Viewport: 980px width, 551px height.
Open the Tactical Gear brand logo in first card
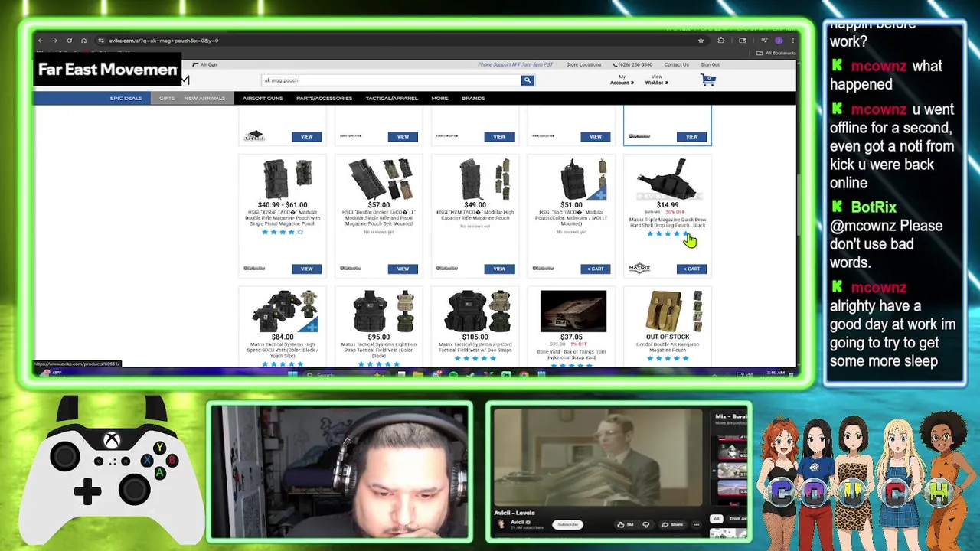click(x=254, y=136)
